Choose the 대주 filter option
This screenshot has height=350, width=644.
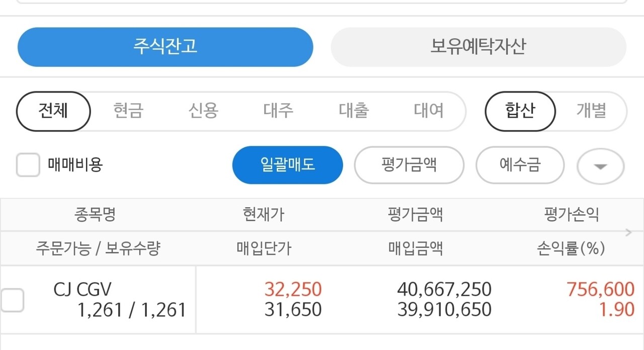(x=278, y=112)
